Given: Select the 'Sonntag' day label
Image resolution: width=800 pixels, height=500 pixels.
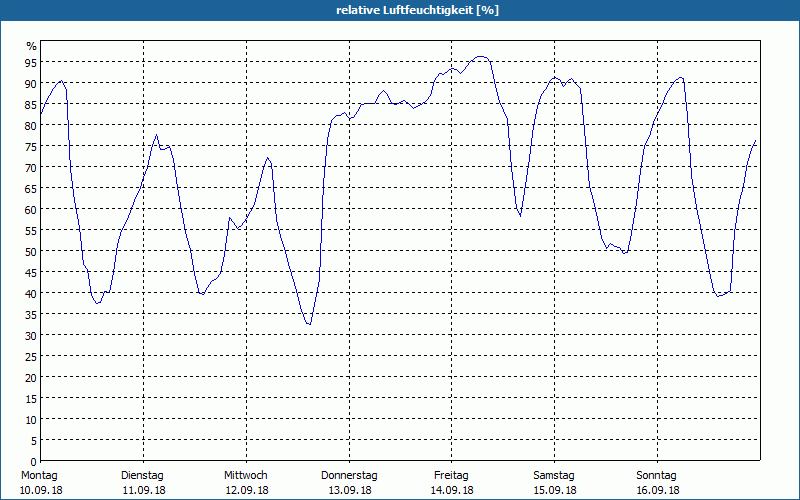Looking at the screenshot, I should [x=656, y=475].
